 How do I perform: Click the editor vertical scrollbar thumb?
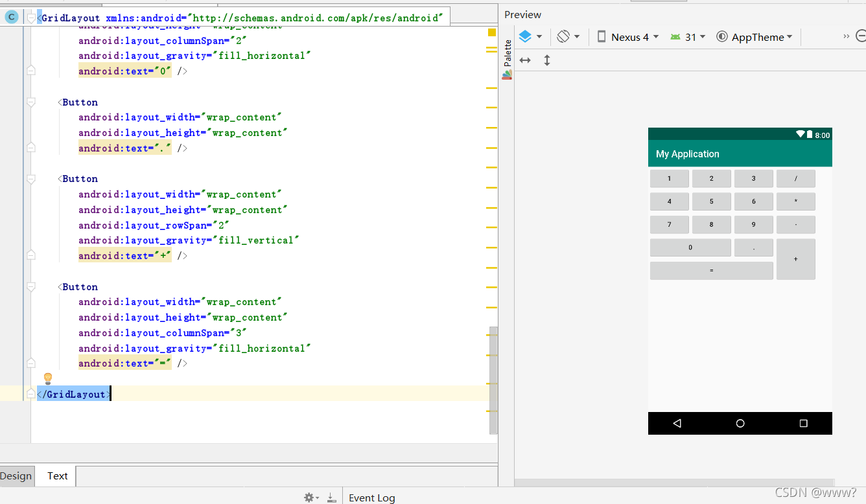click(493, 380)
